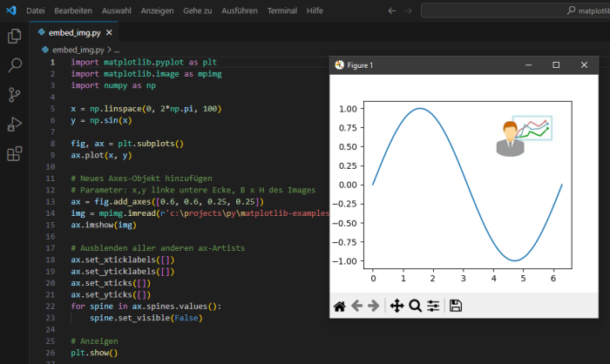Open the Run and Debug view
This screenshot has height=364, width=610.
coord(14,125)
